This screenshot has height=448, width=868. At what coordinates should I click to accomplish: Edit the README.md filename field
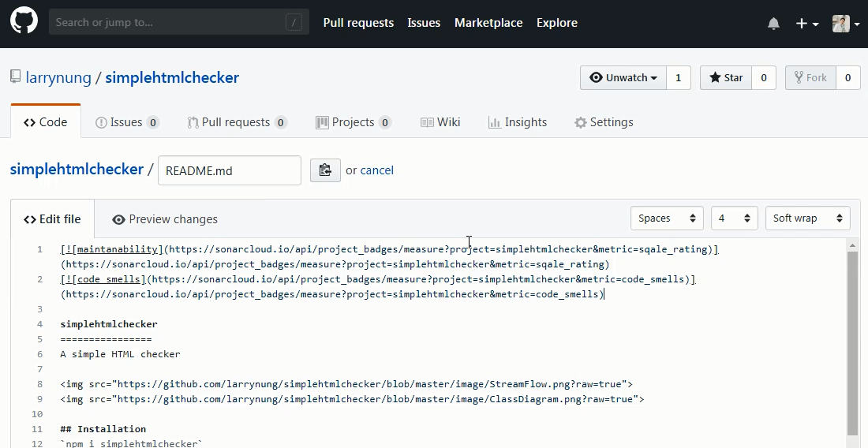(229, 170)
